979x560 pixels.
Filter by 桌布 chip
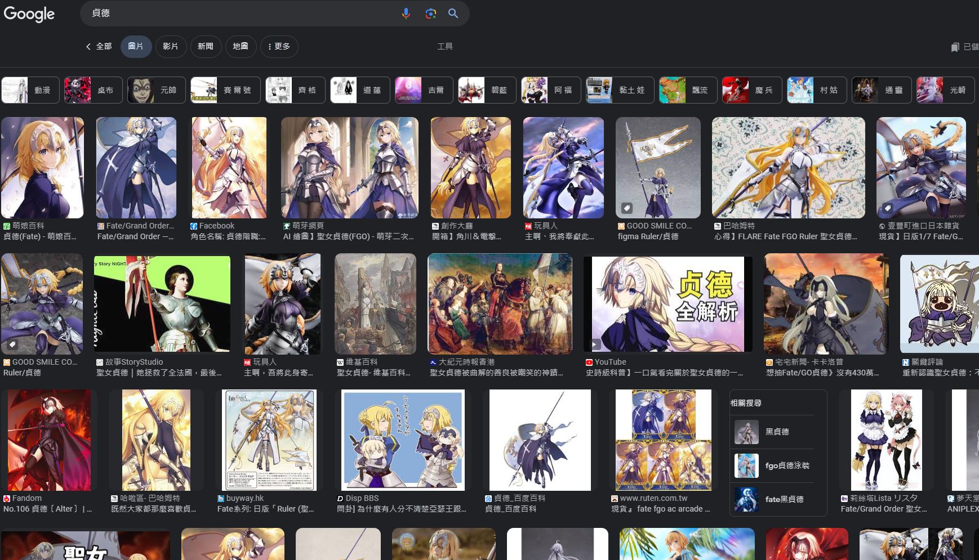94,90
